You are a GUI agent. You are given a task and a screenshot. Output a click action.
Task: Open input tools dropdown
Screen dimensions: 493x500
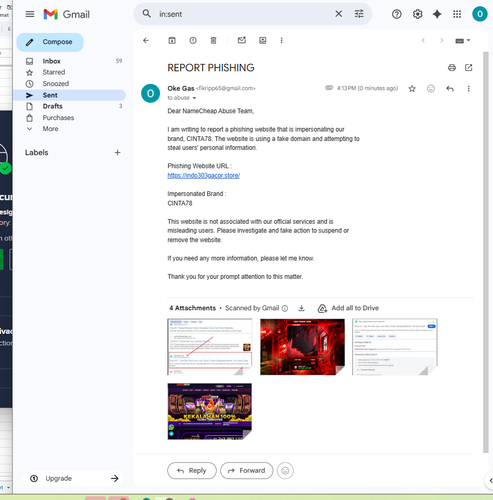click(463, 40)
